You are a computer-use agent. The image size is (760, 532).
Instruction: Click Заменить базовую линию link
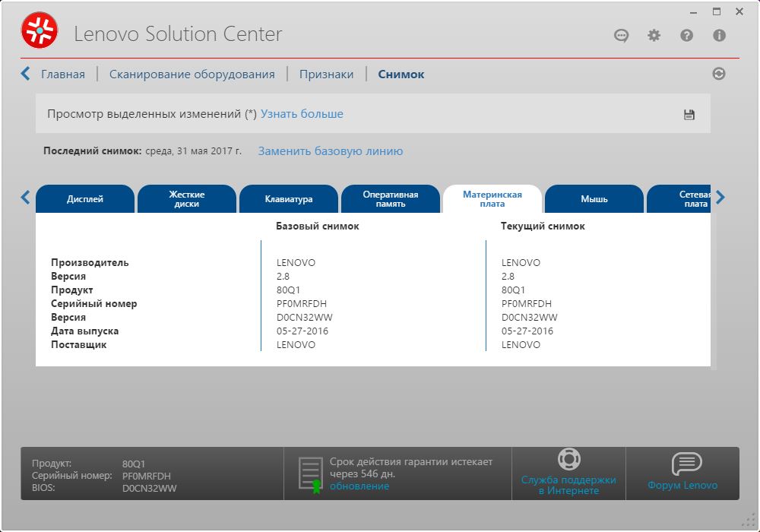pyautogui.click(x=331, y=151)
